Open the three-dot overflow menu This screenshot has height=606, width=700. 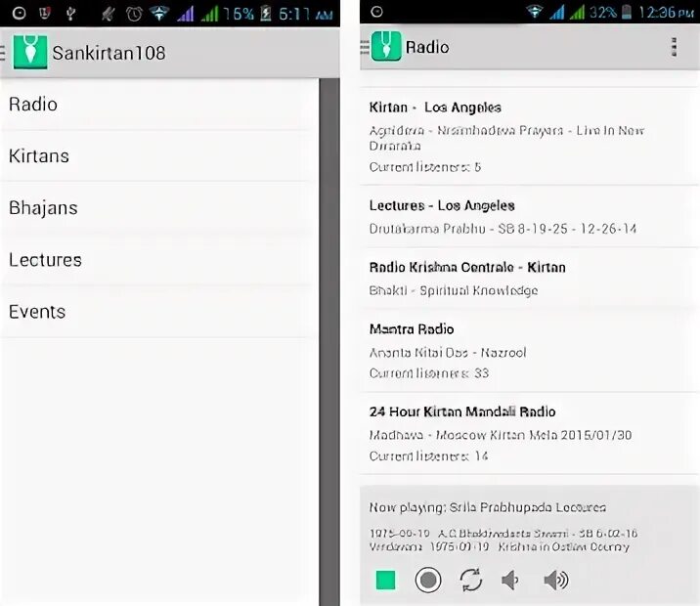point(675,47)
